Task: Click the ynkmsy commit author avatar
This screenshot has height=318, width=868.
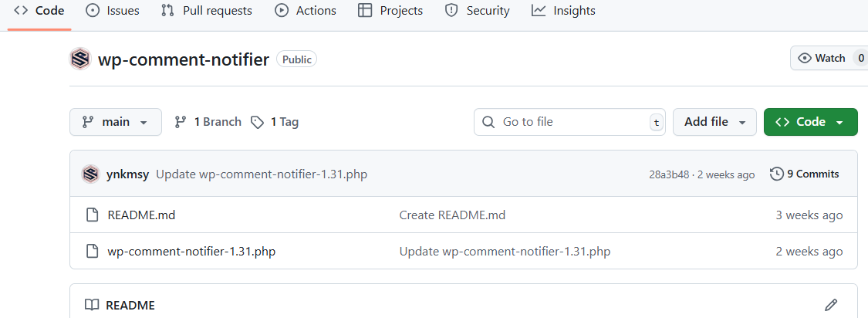Action: (x=90, y=174)
